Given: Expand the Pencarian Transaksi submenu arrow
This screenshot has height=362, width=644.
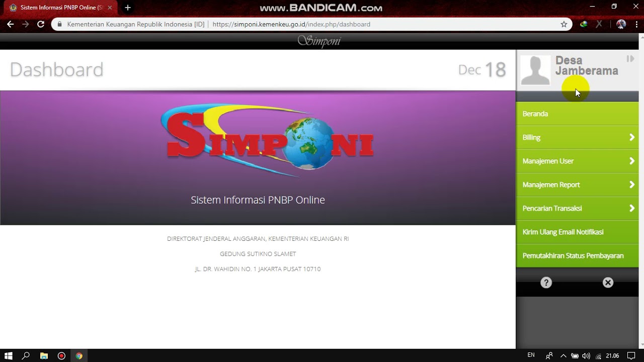Looking at the screenshot, I should pyautogui.click(x=632, y=208).
